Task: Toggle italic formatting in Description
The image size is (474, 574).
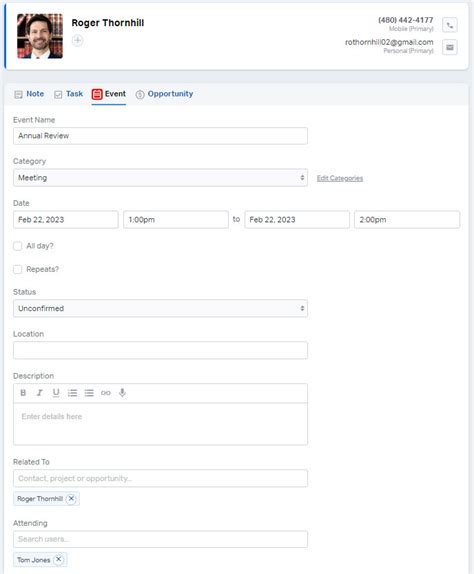Action: [x=40, y=393]
